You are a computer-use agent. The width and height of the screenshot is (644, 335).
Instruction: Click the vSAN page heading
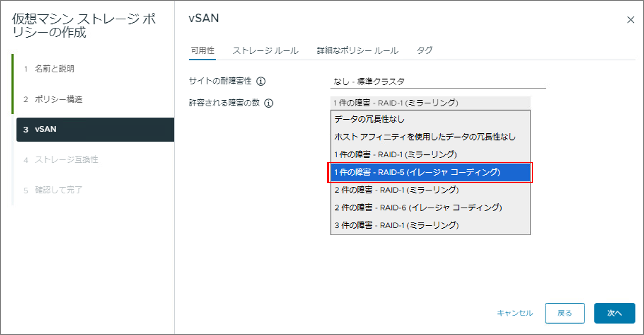point(204,18)
